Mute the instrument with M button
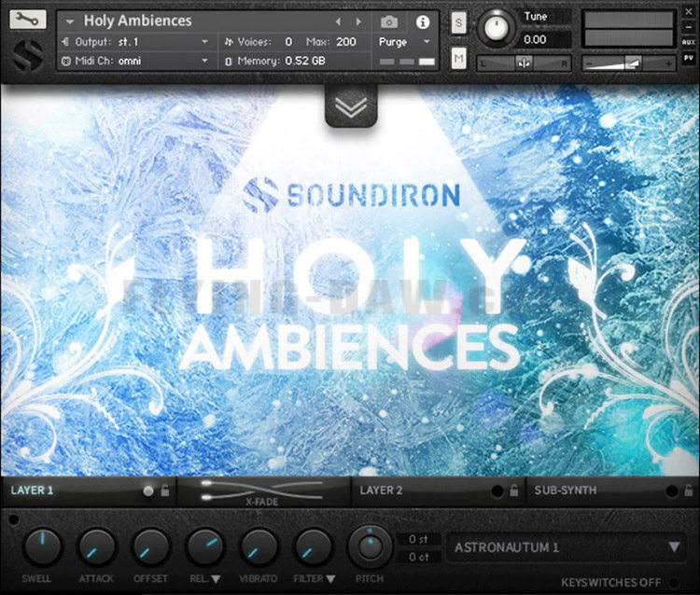 coord(458,58)
